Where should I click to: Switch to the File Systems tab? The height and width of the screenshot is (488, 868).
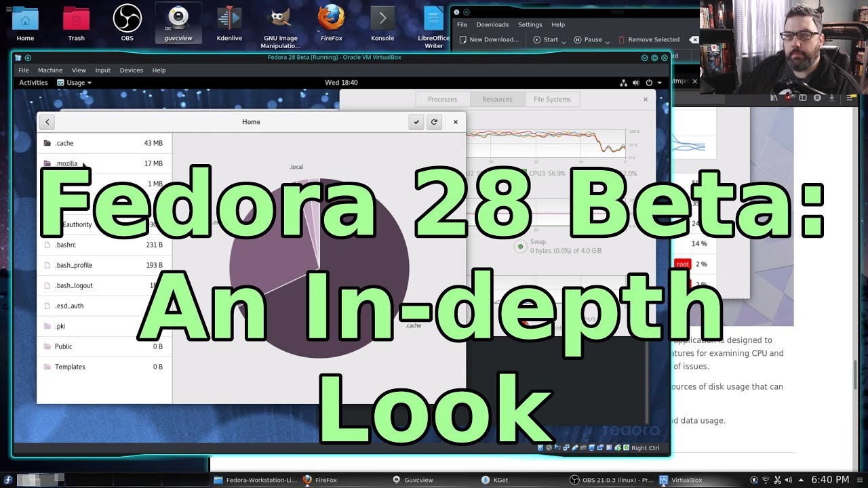pos(552,99)
